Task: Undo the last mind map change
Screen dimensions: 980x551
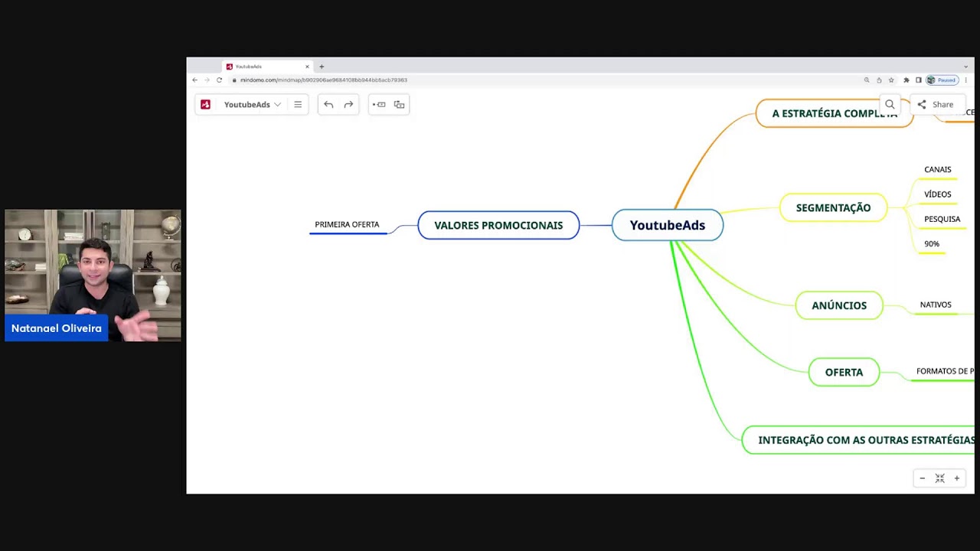Action: click(x=328, y=105)
